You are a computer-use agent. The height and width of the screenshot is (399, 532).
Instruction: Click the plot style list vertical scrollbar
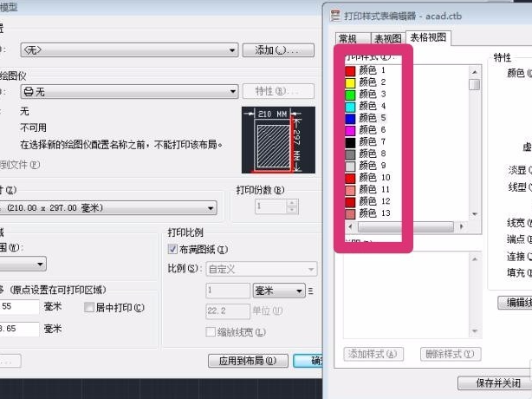point(474,139)
